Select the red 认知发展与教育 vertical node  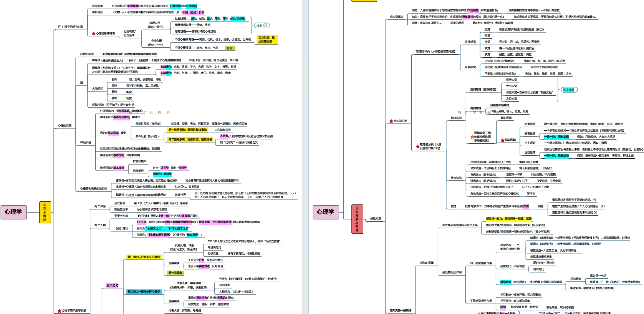tap(357, 219)
